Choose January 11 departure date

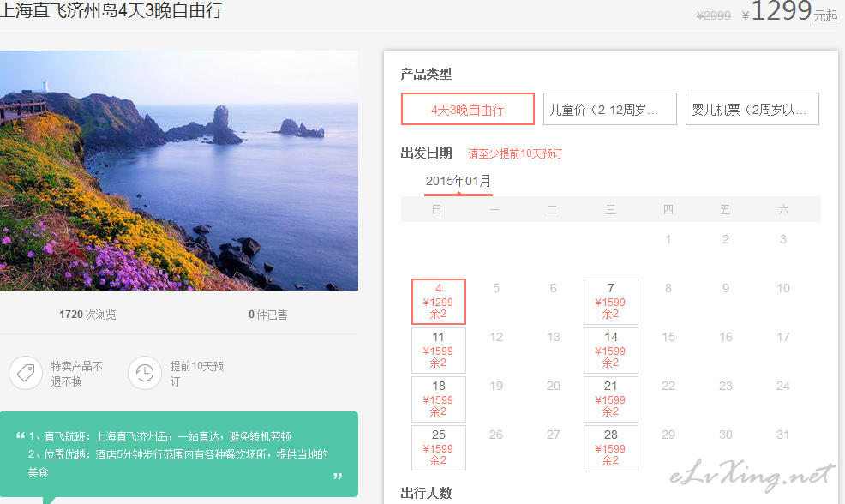pyautogui.click(x=439, y=351)
